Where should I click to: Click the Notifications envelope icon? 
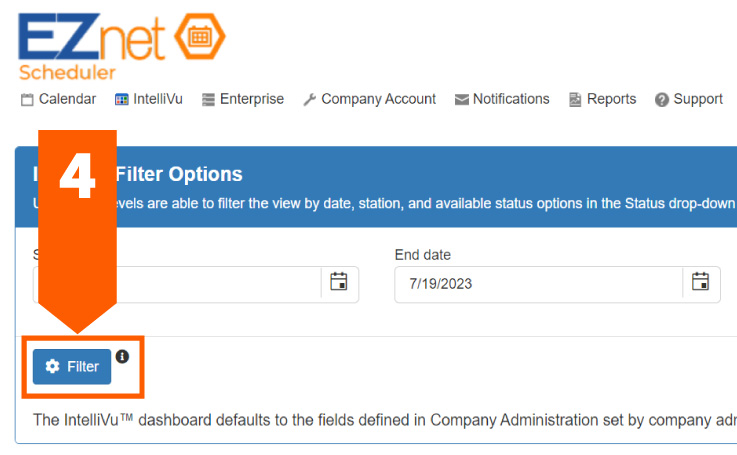point(461,100)
